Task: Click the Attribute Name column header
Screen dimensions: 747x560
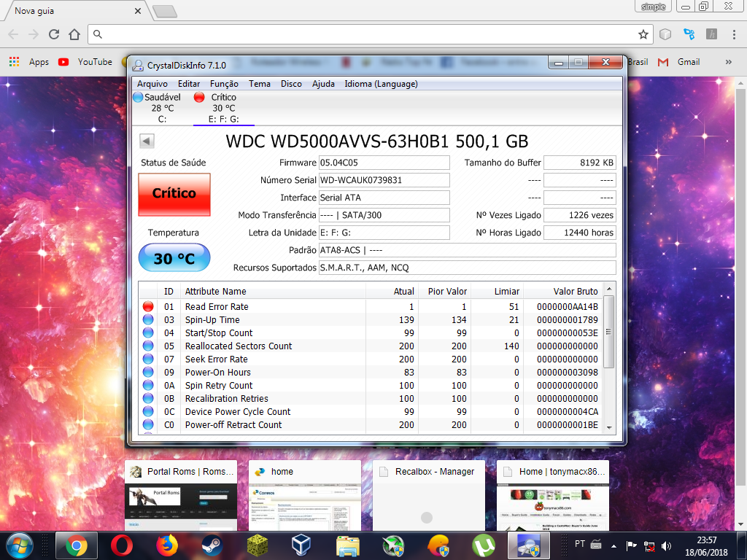Action: 273,292
